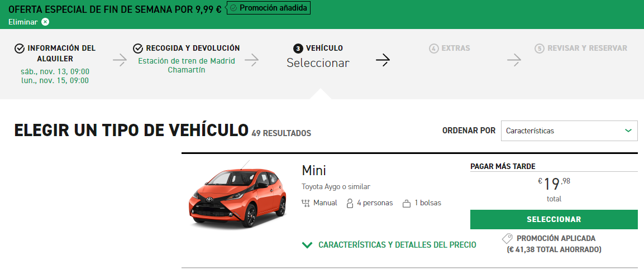Viewport: 644px width, 270px height.
Task: Click the grey arrow after Recogida y devolución
Action: [x=252, y=60]
